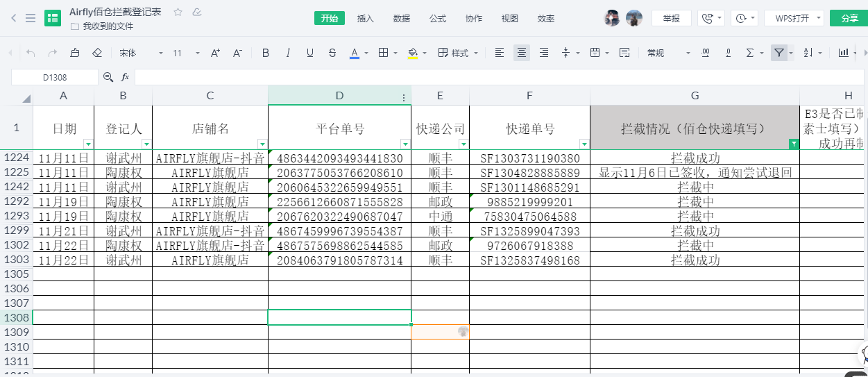Expand the font color dropdown arrow
The image size is (868, 377).
click(366, 53)
